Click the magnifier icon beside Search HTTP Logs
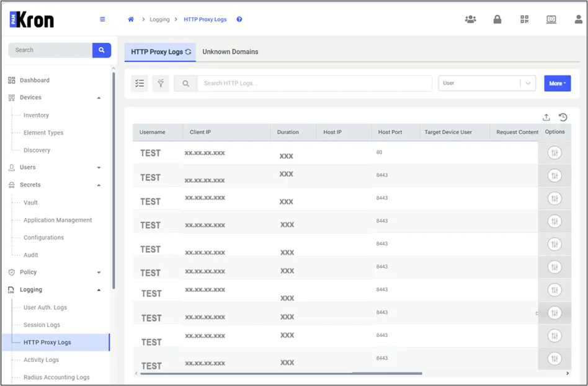588x386 pixels. 185,83
